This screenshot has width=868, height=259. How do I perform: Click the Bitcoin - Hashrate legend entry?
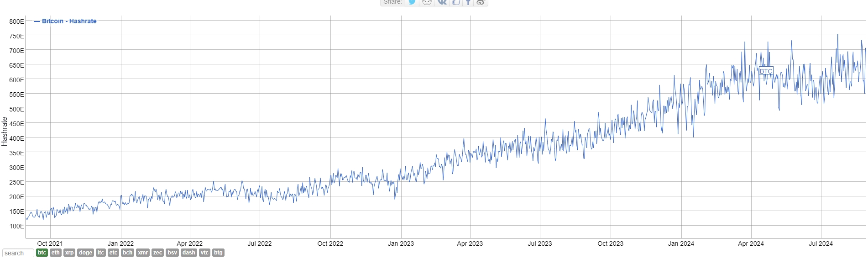tap(69, 21)
